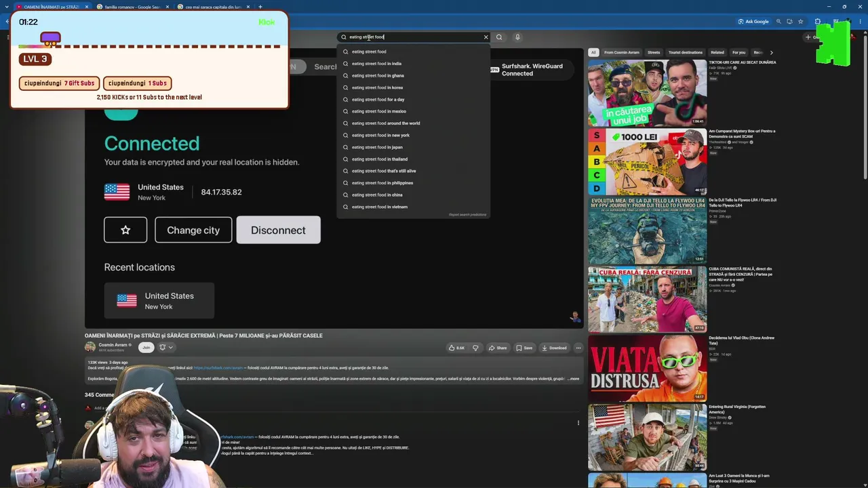Click the Ask Google lens button
This screenshot has height=488, width=868.
tap(753, 22)
